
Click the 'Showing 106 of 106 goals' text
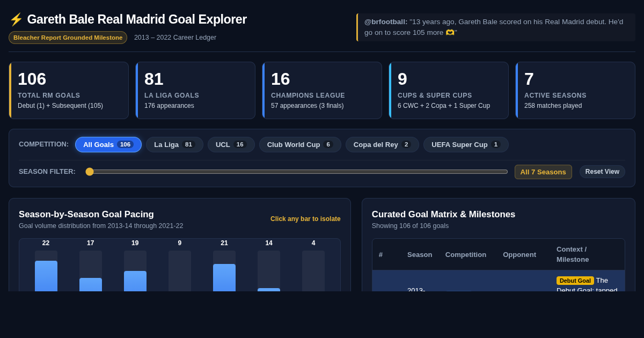pyautogui.click(x=411, y=226)
